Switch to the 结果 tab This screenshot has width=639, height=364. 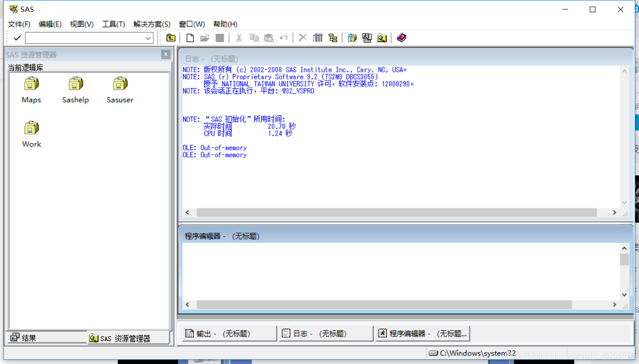pyautogui.click(x=46, y=338)
